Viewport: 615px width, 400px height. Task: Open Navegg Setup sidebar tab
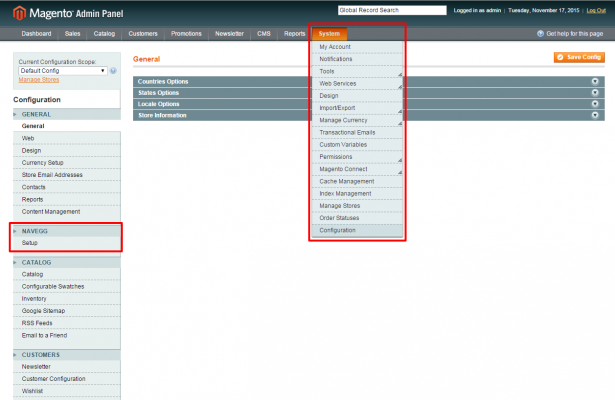[67, 243]
